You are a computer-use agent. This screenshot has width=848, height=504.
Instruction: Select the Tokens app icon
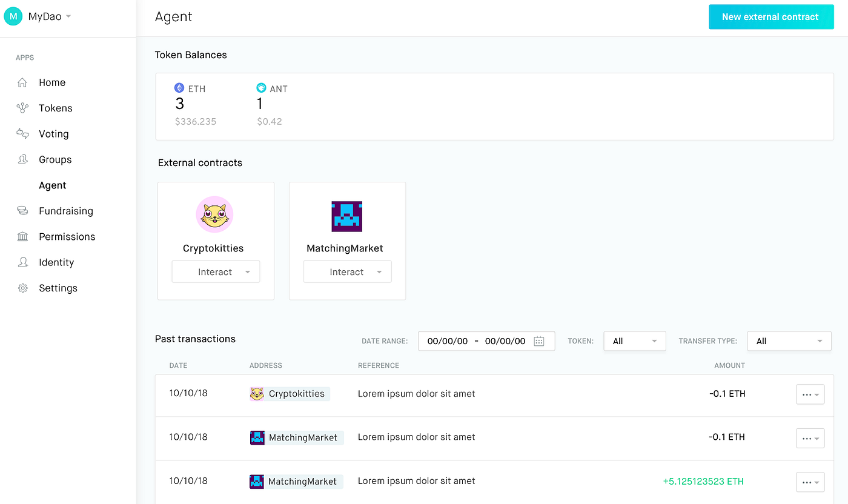pyautogui.click(x=23, y=108)
